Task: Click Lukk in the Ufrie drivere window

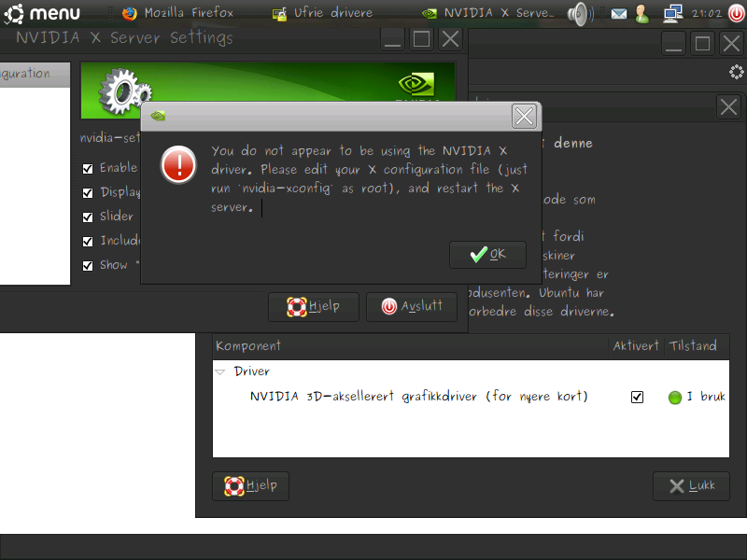Action: (691, 486)
